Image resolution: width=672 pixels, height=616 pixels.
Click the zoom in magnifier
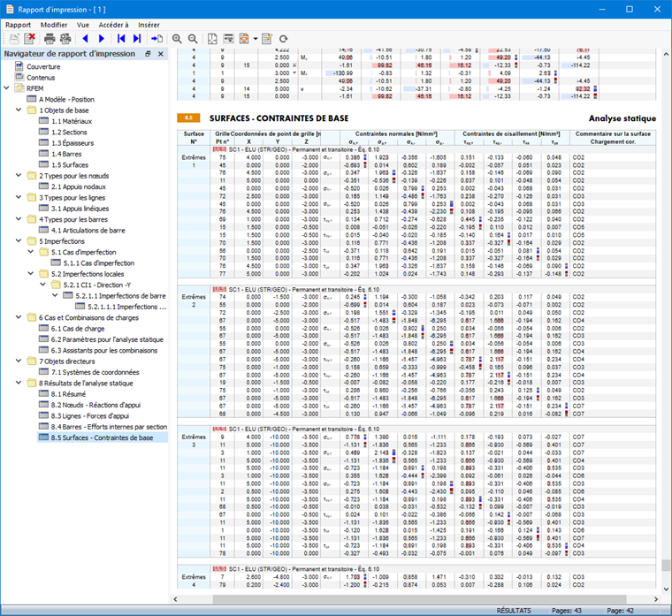click(177, 39)
